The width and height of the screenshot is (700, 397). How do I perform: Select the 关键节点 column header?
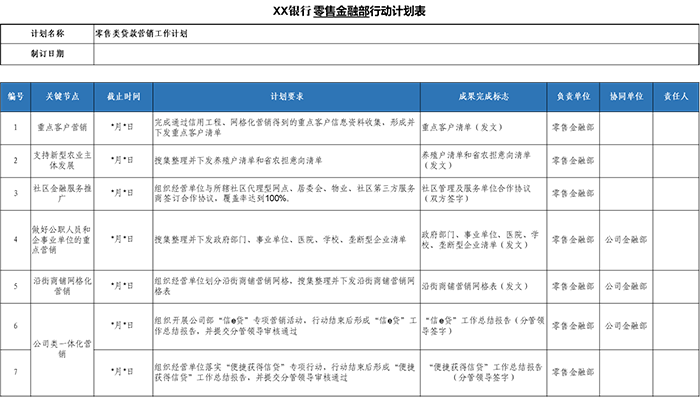tap(62, 96)
